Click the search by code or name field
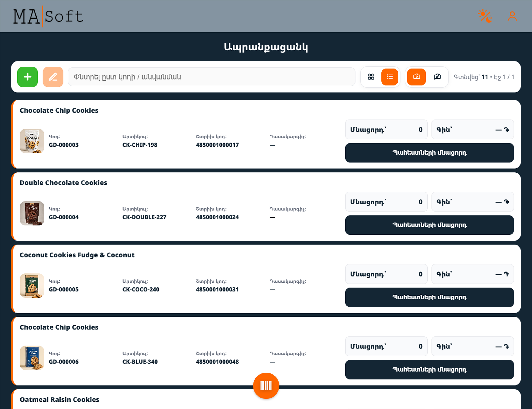Viewport: 532px width, 409px height. [x=211, y=77]
